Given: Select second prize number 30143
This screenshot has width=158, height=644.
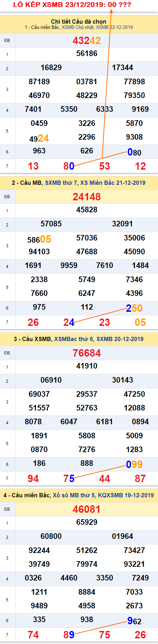Looking at the screenshot, I should pos(123,380).
